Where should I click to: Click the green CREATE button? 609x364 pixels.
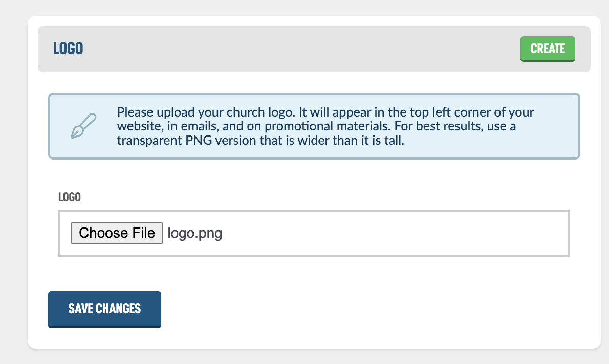coord(548,49)
